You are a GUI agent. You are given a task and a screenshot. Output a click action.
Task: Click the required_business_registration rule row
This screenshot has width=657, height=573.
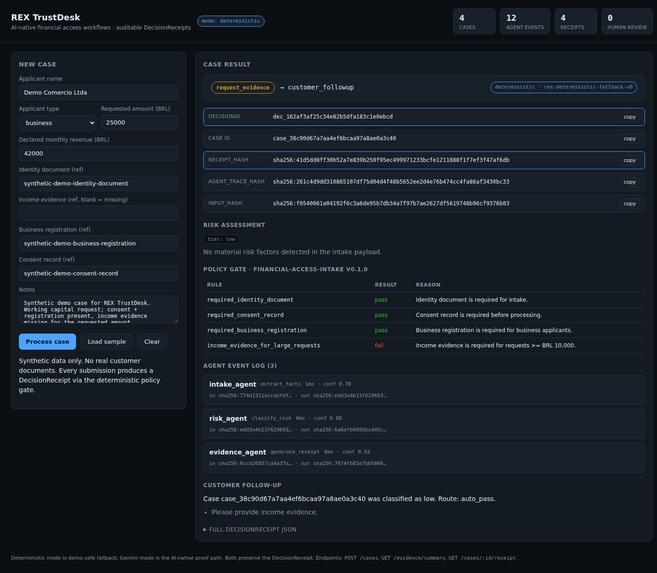[424, 330]
